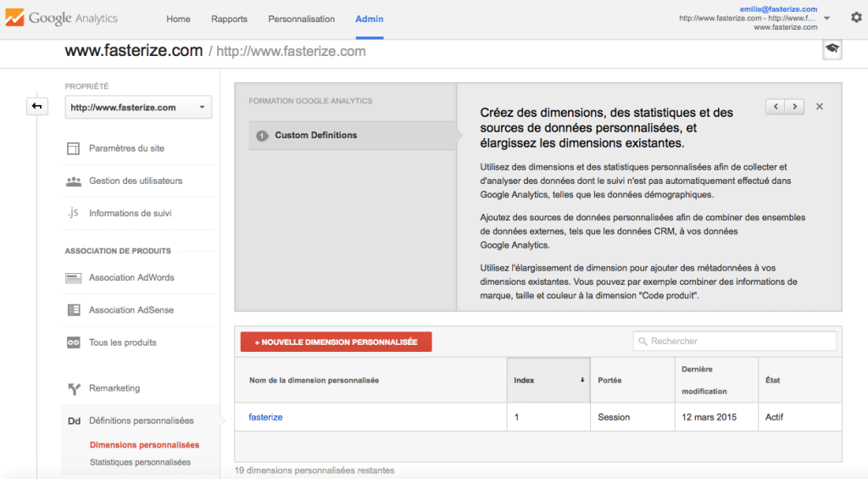Select Dimensions personnalisées submenu item
This screenshot has height=479, width=868.
tap(144, 445)
